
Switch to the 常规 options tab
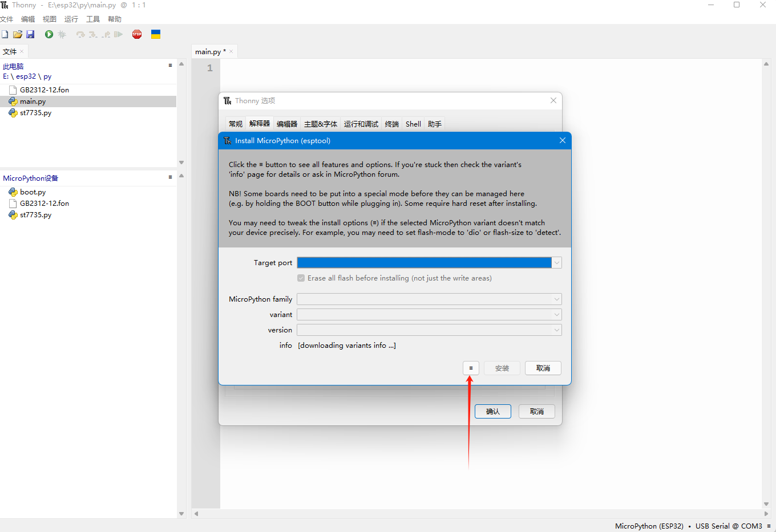(236, 124)
